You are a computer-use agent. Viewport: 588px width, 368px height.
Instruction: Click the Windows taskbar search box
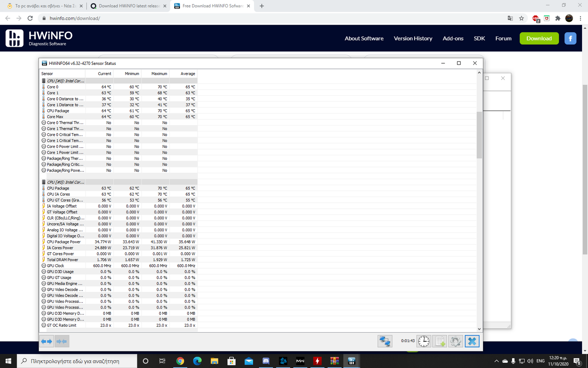77,361
